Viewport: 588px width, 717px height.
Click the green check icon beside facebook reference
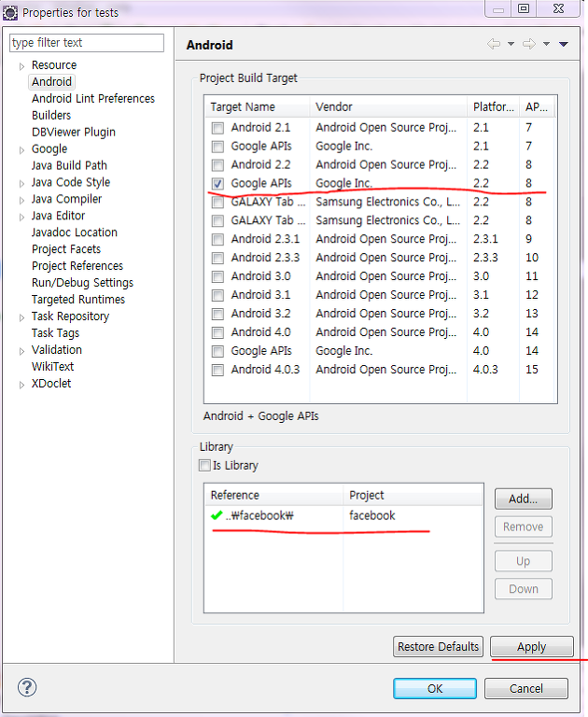(217, 515)
